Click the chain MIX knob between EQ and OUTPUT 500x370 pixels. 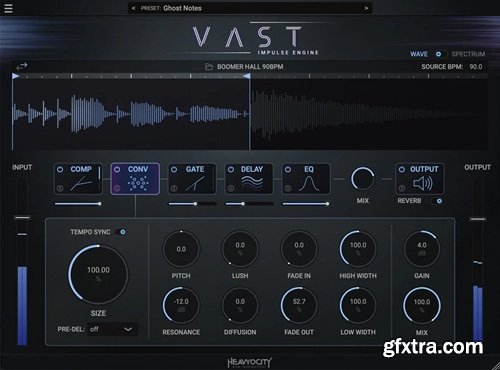pyautogui.click(x=362, y=179)
